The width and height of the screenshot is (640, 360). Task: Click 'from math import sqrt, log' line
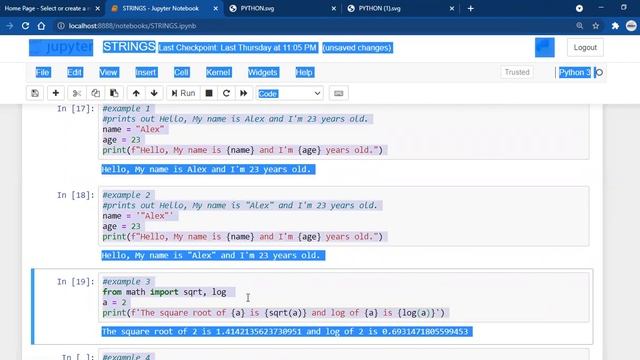tap(164, 292)
